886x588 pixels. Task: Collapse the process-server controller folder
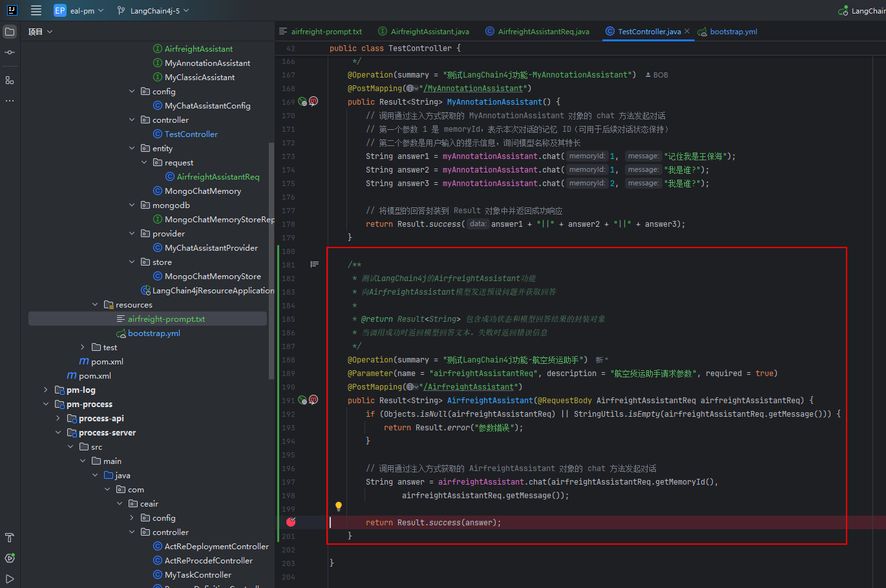132,532
